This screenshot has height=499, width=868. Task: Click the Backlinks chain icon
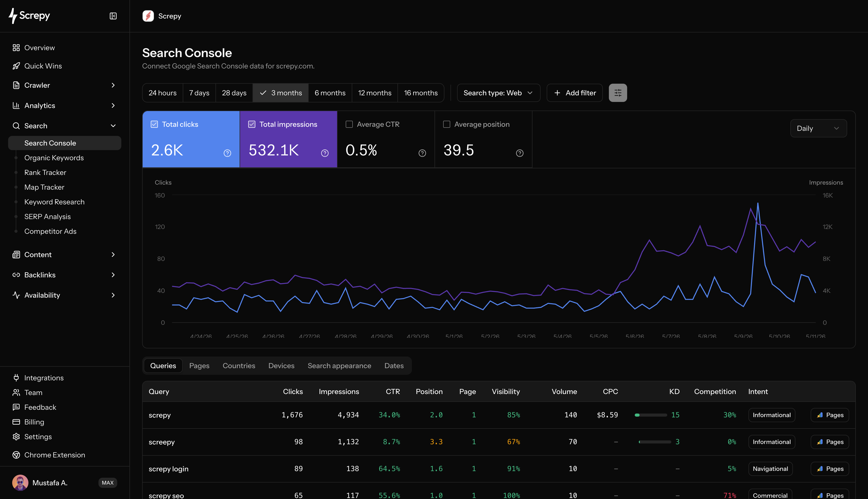point(16,275)
